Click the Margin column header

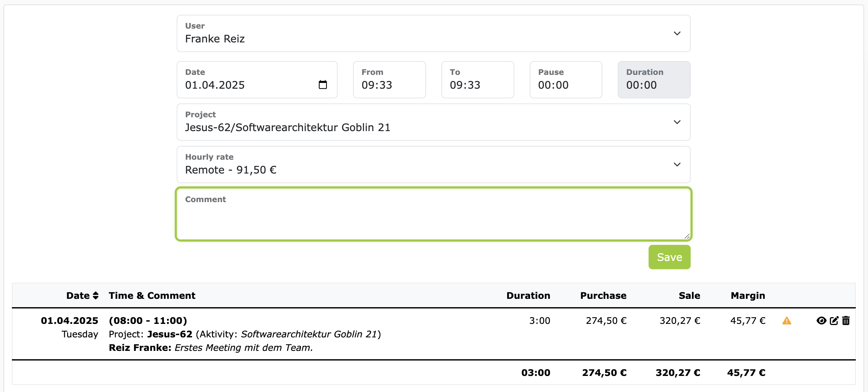tap(747, 296)
